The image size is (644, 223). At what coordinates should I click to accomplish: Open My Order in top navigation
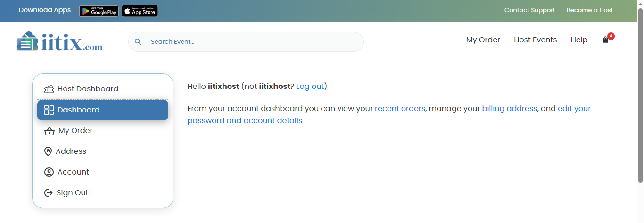tap(483, 40)
